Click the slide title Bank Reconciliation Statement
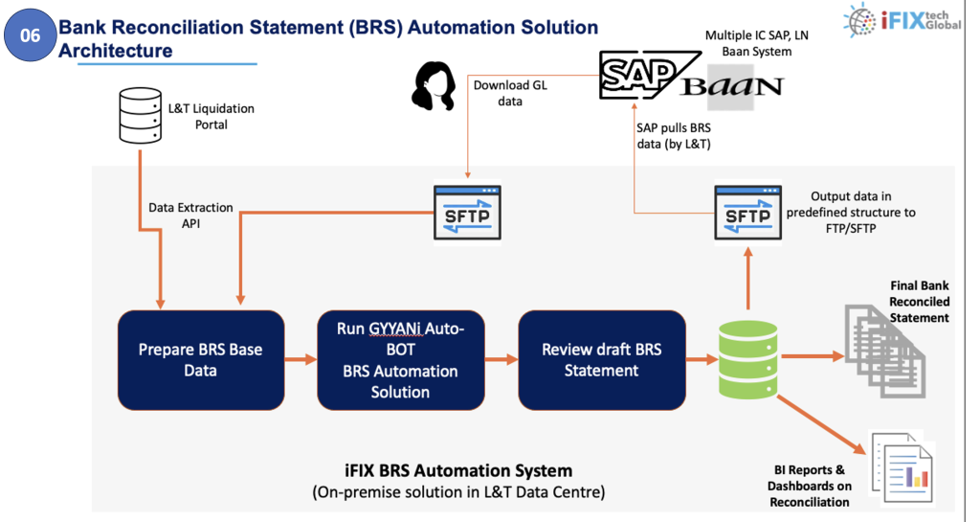 328,38
